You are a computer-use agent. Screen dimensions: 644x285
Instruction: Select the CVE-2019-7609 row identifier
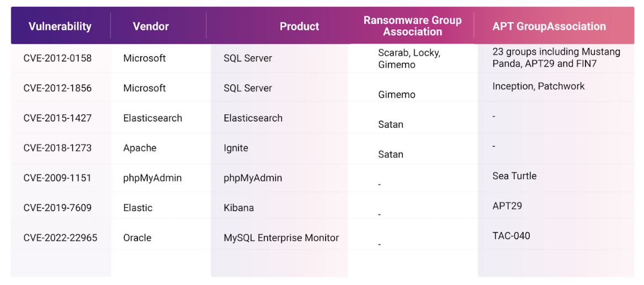coord(57,208)
